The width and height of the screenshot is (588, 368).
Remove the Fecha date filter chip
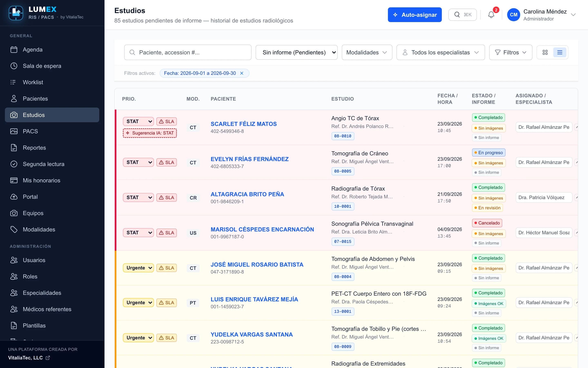(x=242, y=73)
